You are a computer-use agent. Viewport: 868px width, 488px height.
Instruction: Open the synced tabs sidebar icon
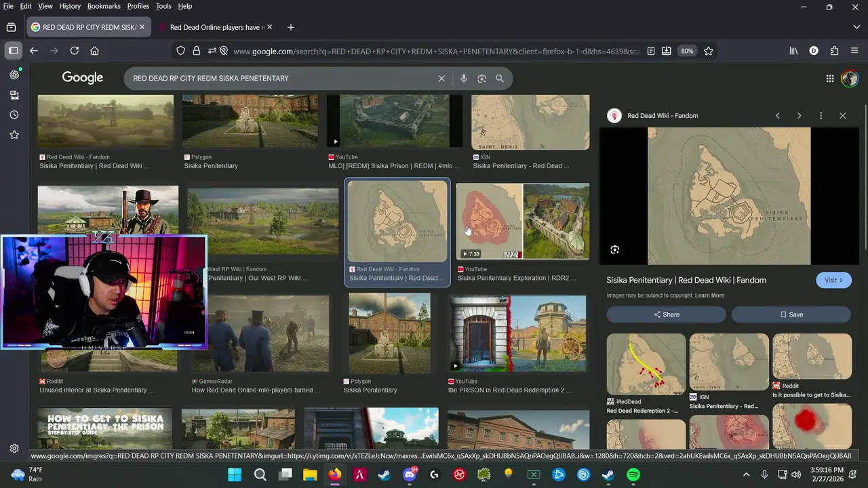coord(14,96)
